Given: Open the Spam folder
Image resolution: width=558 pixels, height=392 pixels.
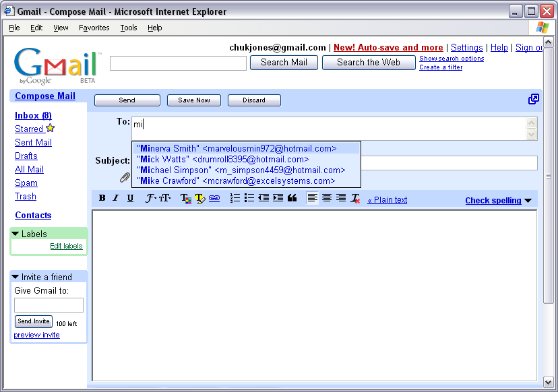Looking at the screenshot, I should (x=26, y=183).
